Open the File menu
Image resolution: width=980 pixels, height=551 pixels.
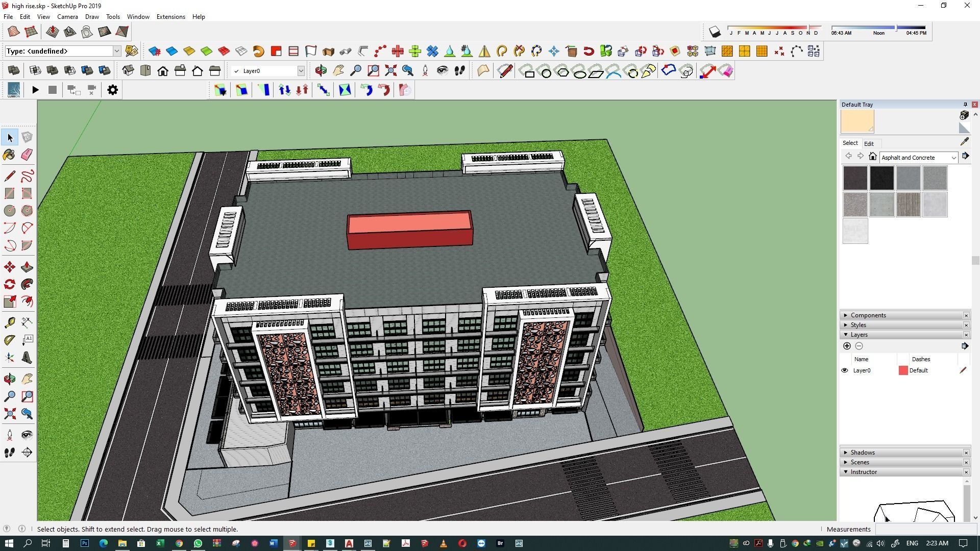[8, 17]
